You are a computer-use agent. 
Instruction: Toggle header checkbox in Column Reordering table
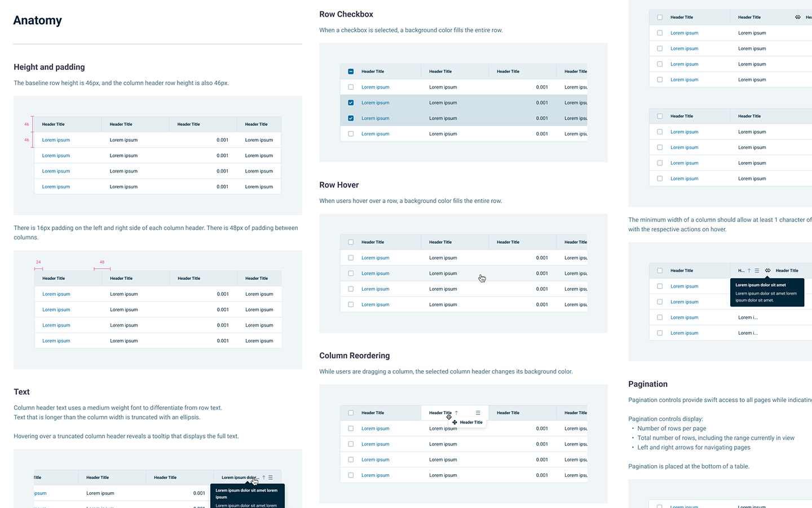[351, 413]
